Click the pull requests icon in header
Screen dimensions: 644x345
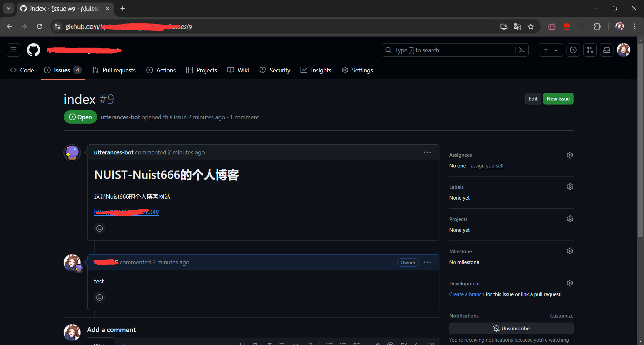tap(590, 50)
